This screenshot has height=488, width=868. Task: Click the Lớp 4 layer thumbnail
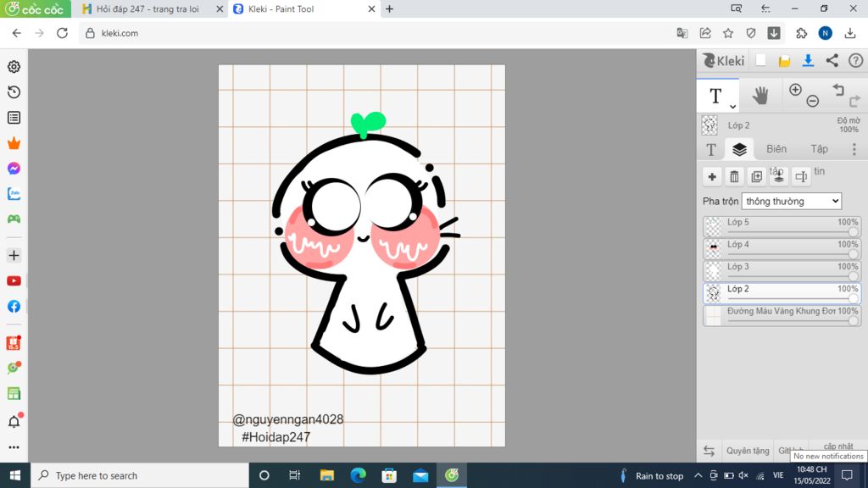pyautogui.click(x=713, y=248)
